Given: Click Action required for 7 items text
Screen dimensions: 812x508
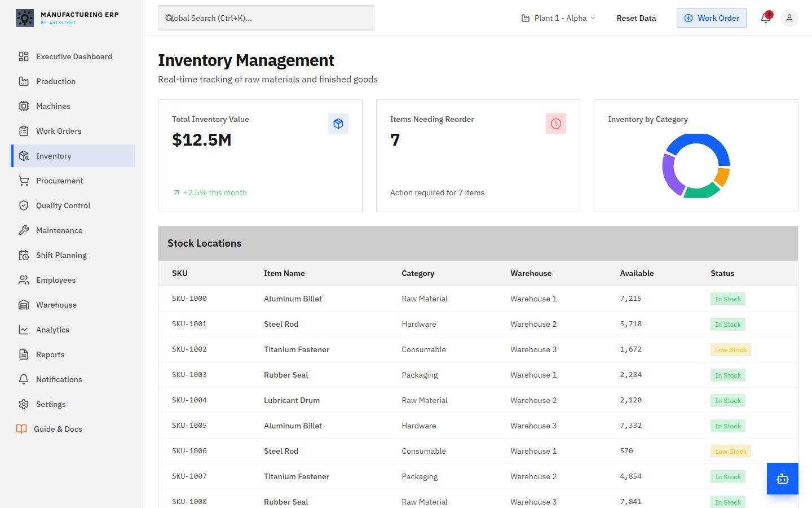Looking at the screenshot, I should click(x=437, y=192).
